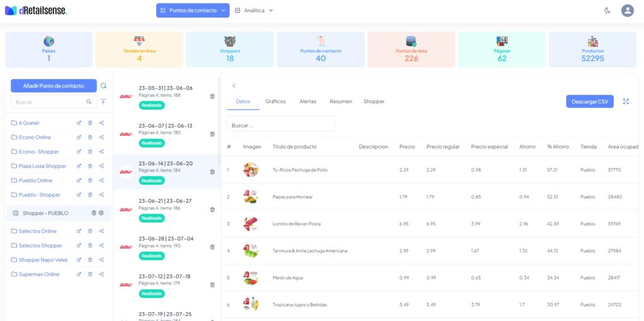
Task: Expand the A Granel folder
Action: coord(25,122)
